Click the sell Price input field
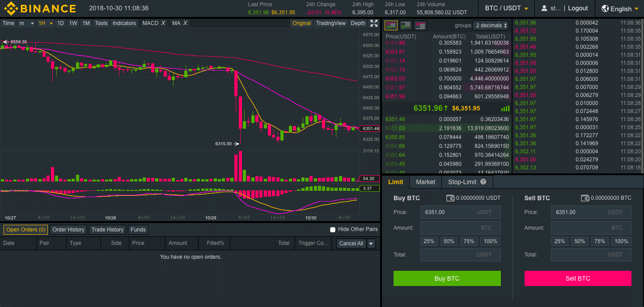The image size is (644, 307). pos(591,212)
